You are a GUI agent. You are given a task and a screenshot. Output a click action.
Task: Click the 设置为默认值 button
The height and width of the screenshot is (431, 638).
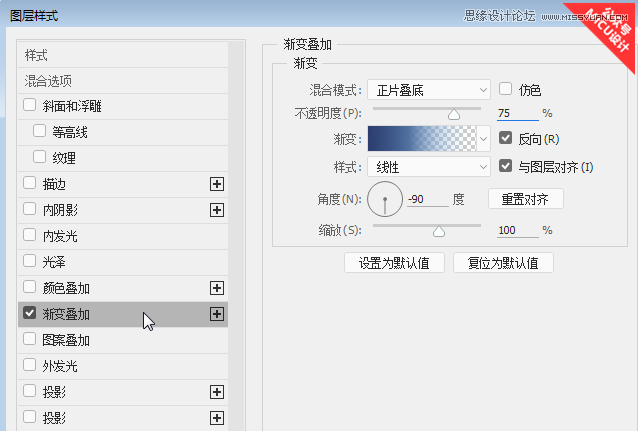click(x=394, y=263)
